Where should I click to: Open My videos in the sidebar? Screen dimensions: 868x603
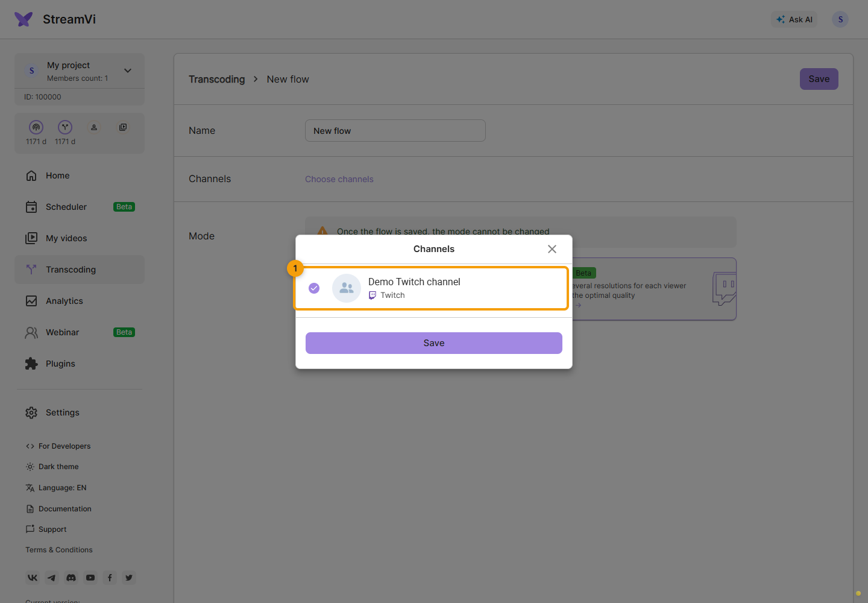click(x=80, y=238)
